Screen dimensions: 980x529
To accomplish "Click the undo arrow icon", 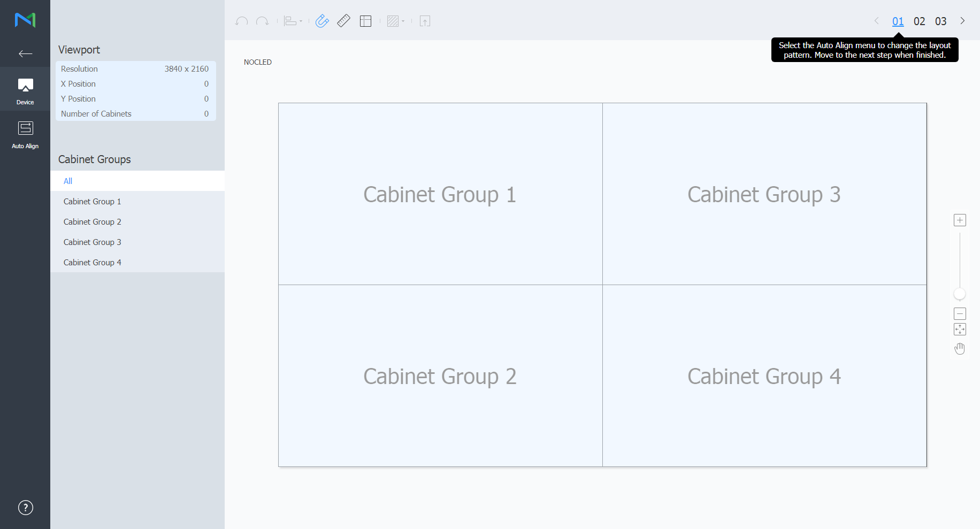I will (x=241, y=21).
